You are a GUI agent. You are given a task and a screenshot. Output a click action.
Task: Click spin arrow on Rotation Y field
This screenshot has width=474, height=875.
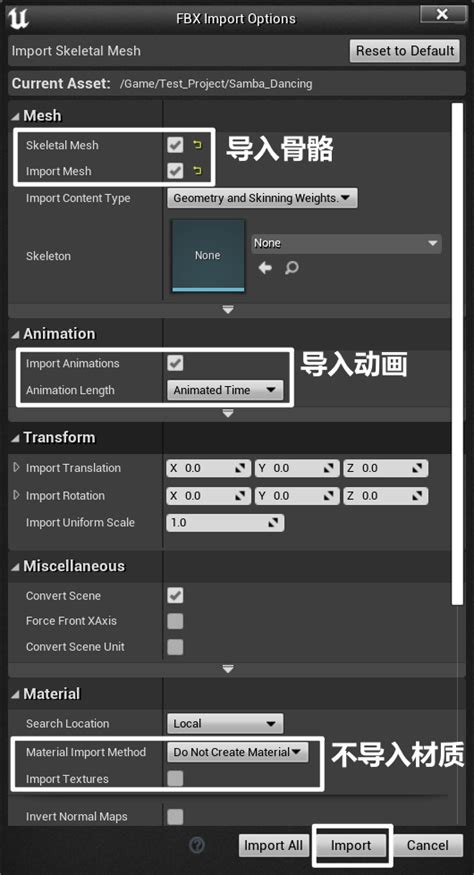pos(330,496)
